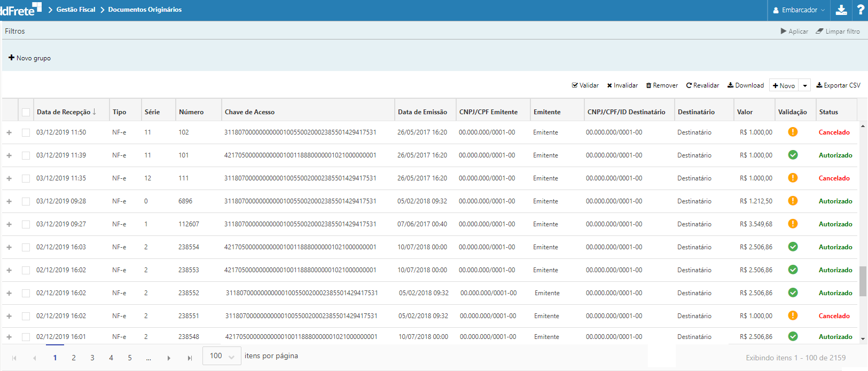Toggle the select-all checkbox in the table header
Viewport: 868px width, 371px height.
tap(26, 112)
